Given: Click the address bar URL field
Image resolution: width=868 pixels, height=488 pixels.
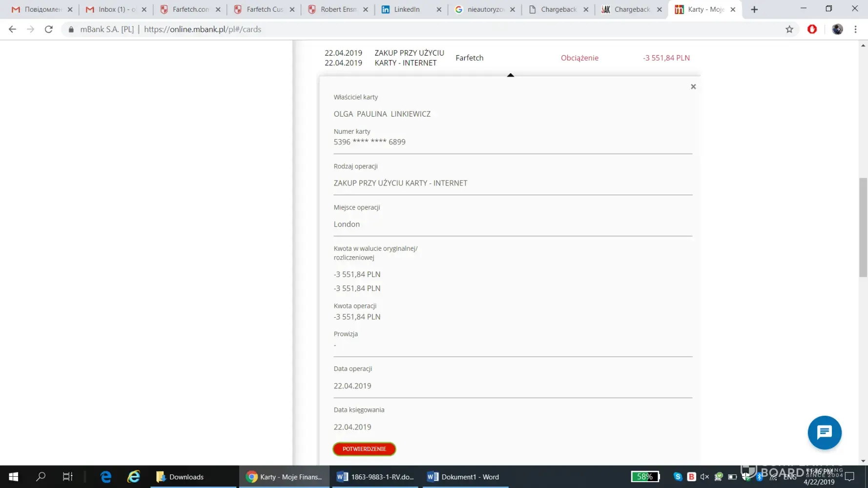Looking at the screenshot, I should 425,29.
